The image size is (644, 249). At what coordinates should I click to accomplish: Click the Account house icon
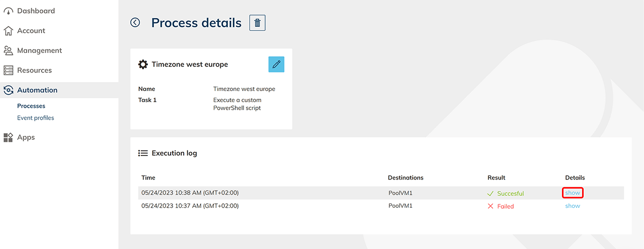pos(8,31)
